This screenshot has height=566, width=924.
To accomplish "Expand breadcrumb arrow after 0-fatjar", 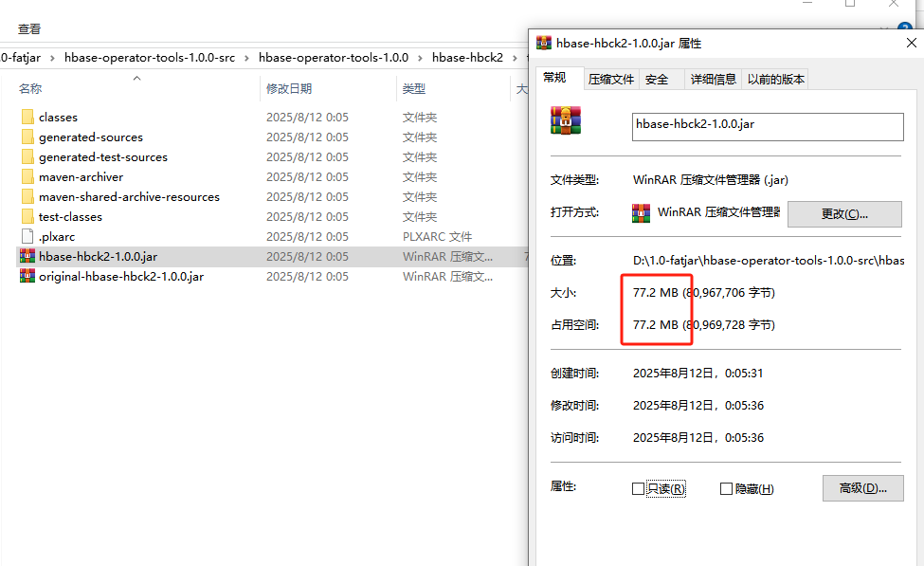I will coord(52,58).
